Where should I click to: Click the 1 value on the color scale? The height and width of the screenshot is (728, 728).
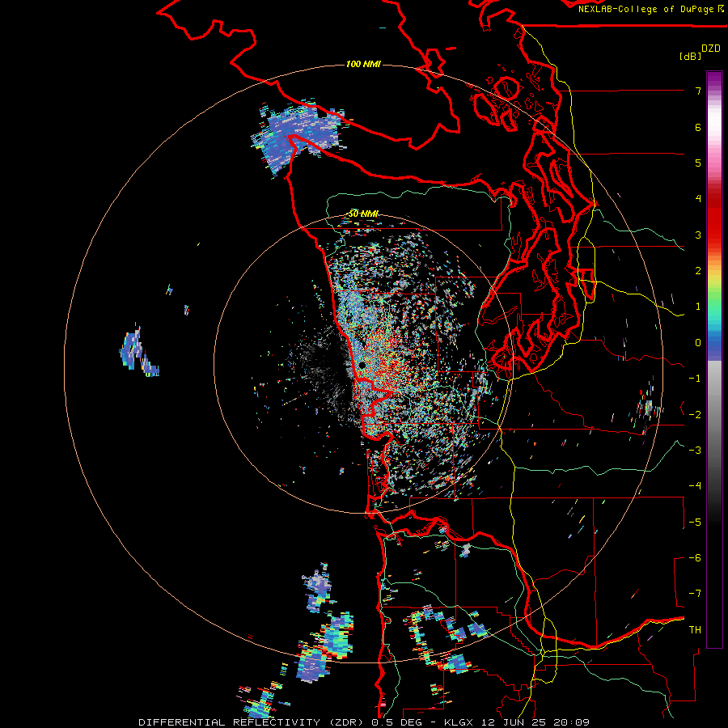(698, 307)
